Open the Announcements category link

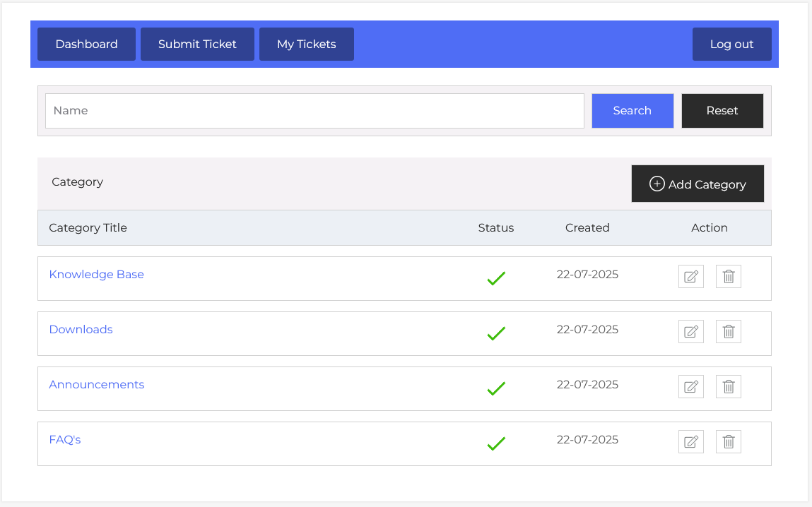(96, 385)
